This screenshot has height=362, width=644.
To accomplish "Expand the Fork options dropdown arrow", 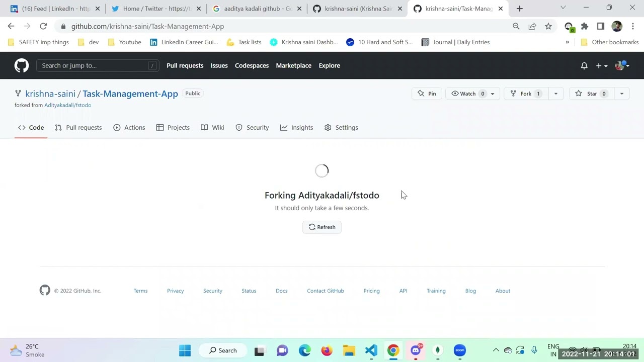I will point(555,94).
